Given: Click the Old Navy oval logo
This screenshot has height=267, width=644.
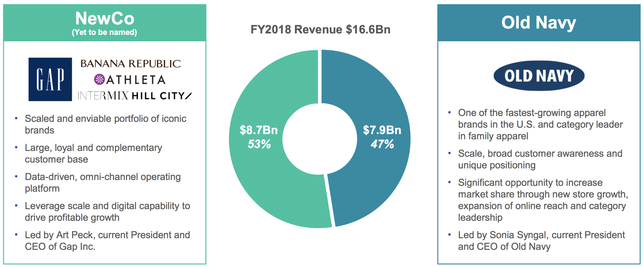Looking at the screenshot, I should pyautogui.click(x=539, y=76).
